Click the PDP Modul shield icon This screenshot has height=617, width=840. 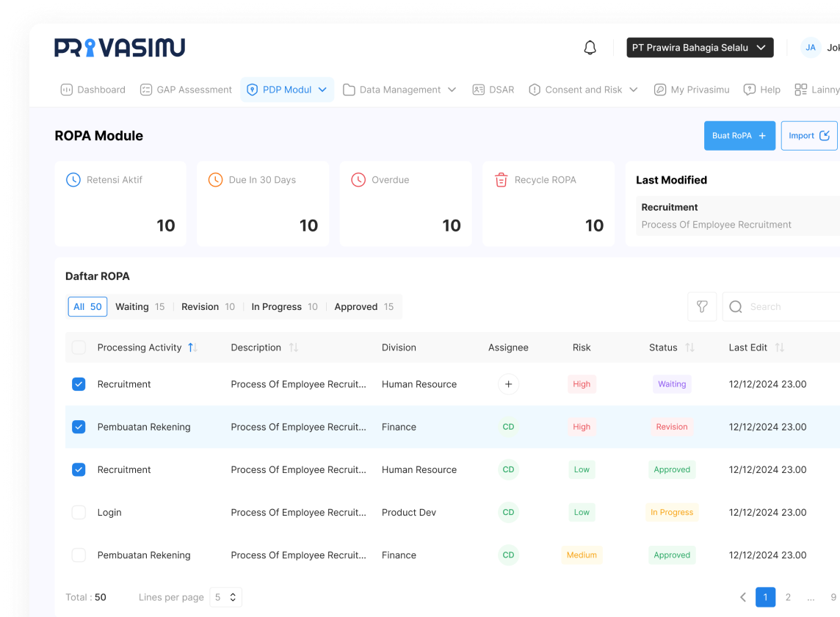pyautogui.click(x=252, y=90)
